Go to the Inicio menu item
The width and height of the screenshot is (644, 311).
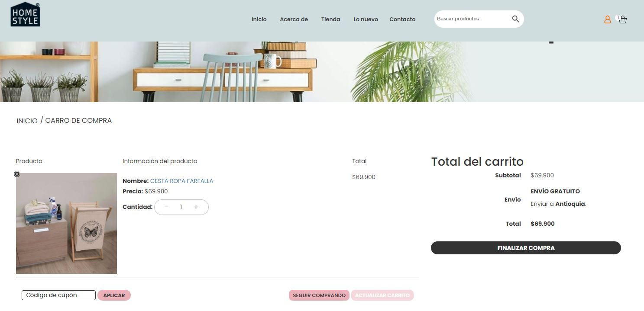(x=259, y=19)
